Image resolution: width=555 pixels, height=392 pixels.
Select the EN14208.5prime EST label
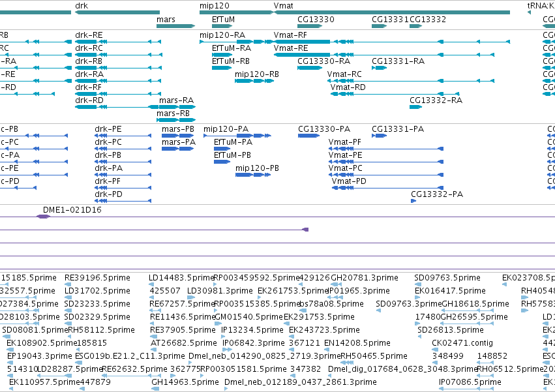[357, 343]
